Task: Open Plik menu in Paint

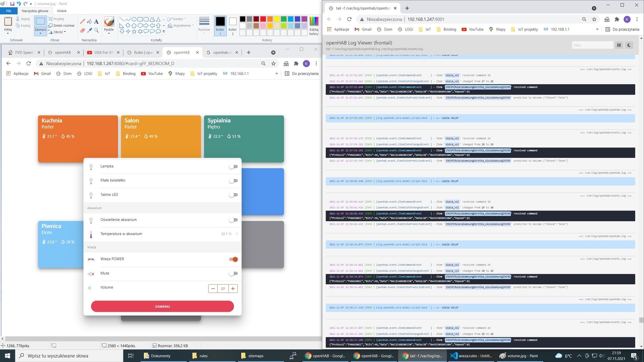Action: pos(9,11)
